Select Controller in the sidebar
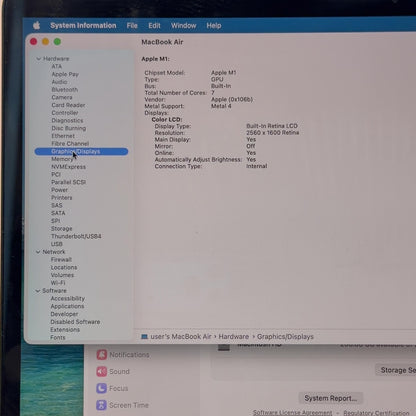 (x=65, y=113)
